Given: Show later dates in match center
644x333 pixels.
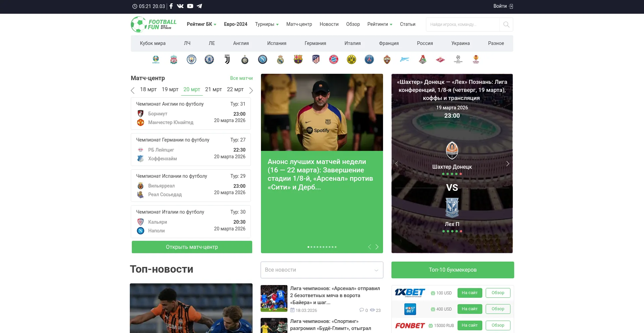Looking at the screenshot, I should click(x=251, y=90).
